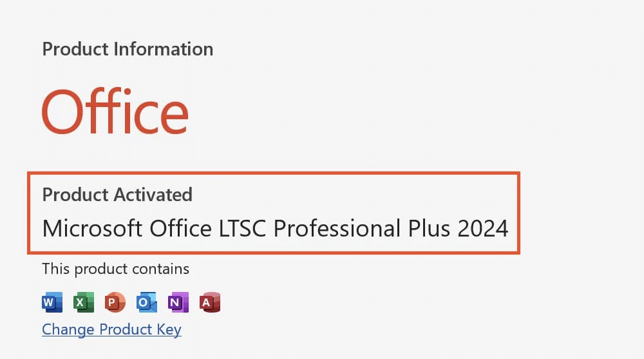This screenshot has width=644, height=359.
Task: Click the Product Information heading
Action: click(x=128, y=49)
